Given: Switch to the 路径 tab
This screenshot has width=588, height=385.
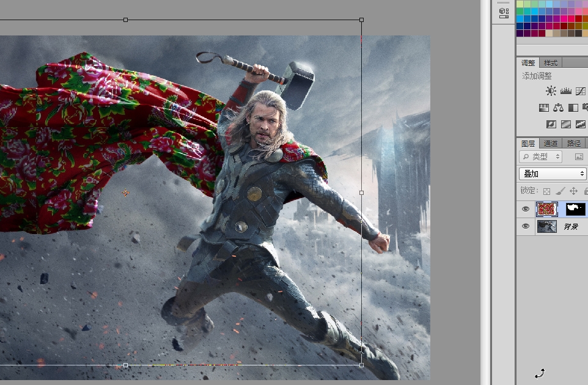Looking at the screenshot, I should (x=574, y=143).
